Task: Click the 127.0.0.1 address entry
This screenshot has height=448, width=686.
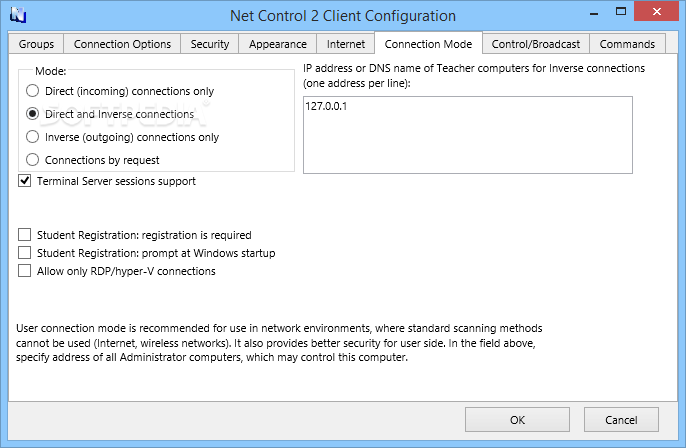Action: (326, 106)
